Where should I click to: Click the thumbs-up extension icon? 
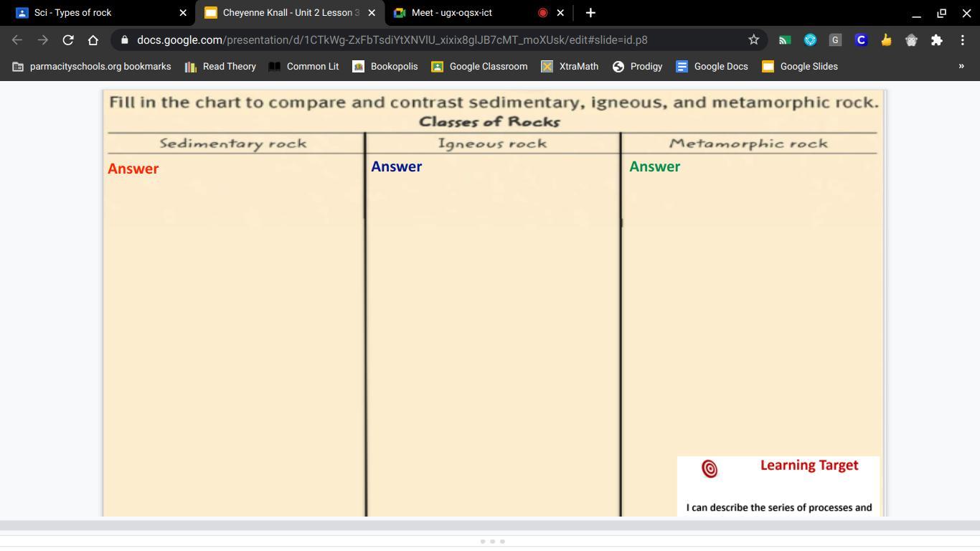click(886, 40)
